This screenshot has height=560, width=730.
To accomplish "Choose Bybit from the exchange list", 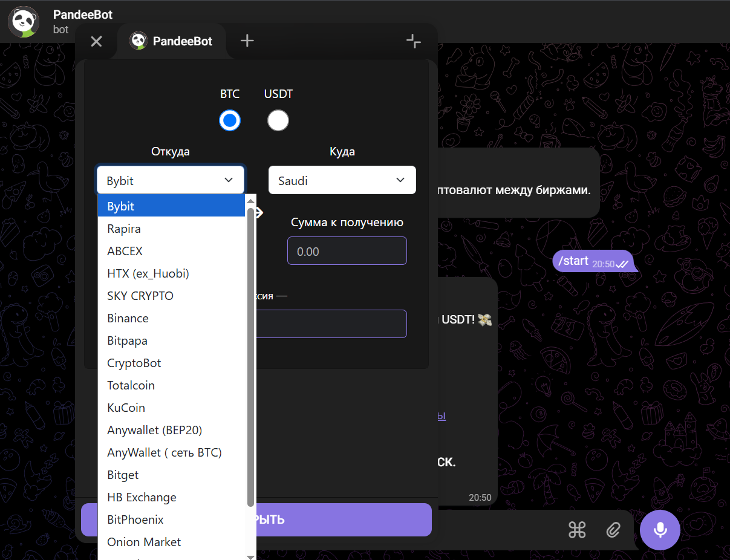I will (171, 206).
